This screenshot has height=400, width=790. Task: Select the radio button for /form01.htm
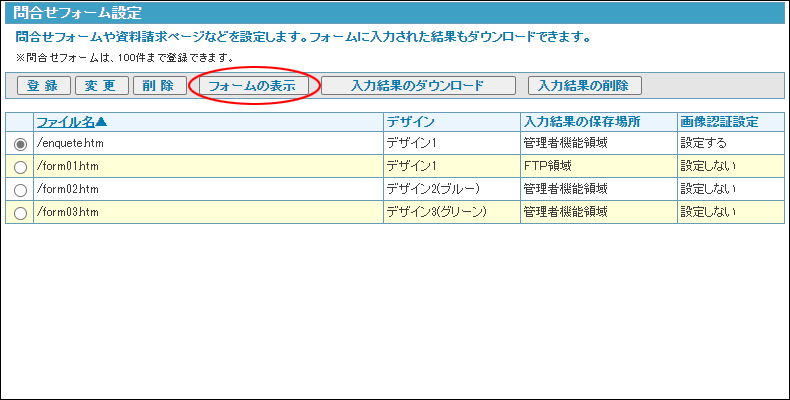click(x=20, y=167)
